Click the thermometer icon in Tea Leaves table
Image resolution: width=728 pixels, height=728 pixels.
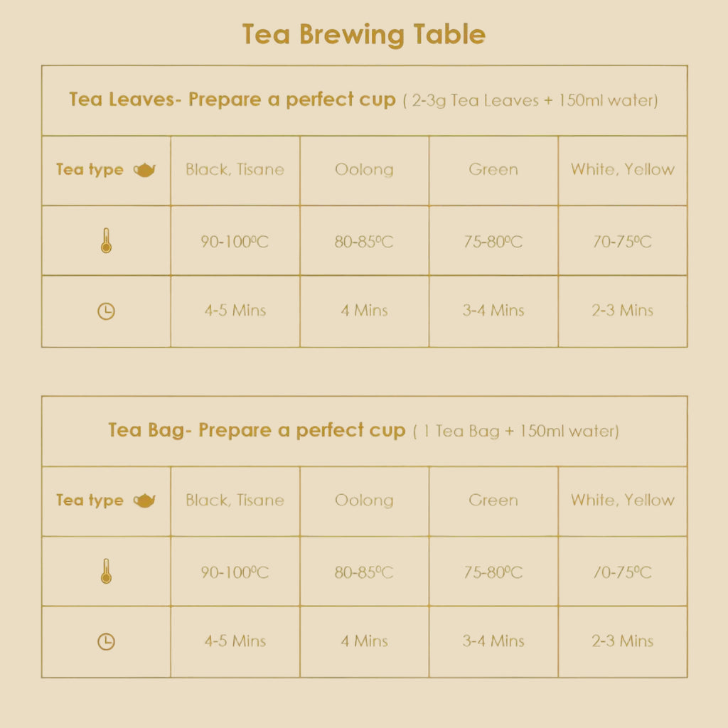coord(106,242)
